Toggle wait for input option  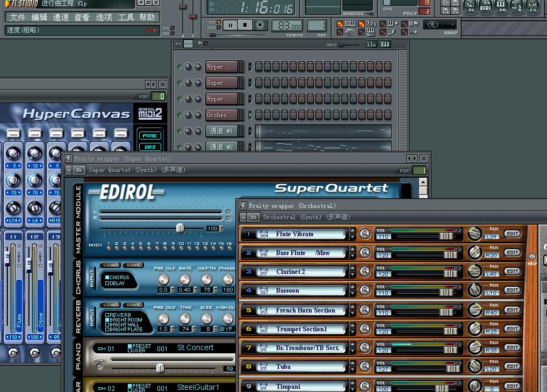pyautogui.click(x=362, y=32)
